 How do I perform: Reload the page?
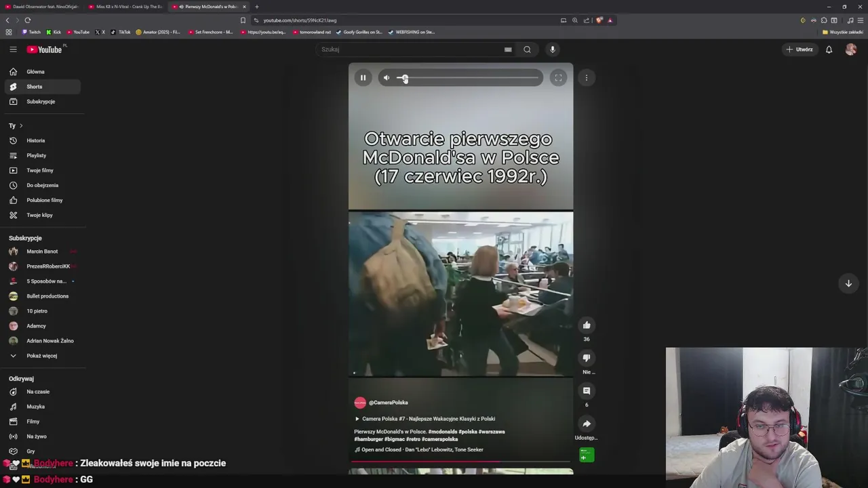[28, 20]
